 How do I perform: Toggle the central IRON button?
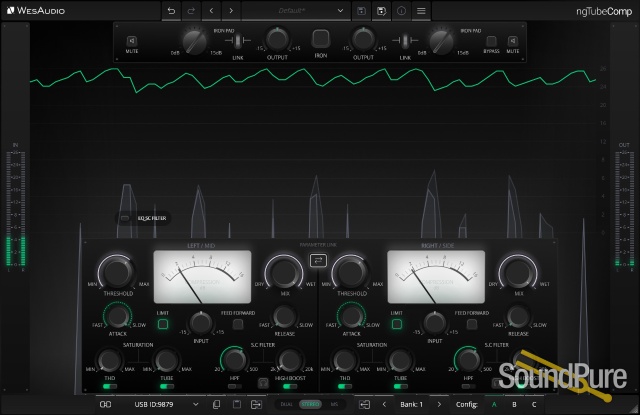[x=321, y=39]
